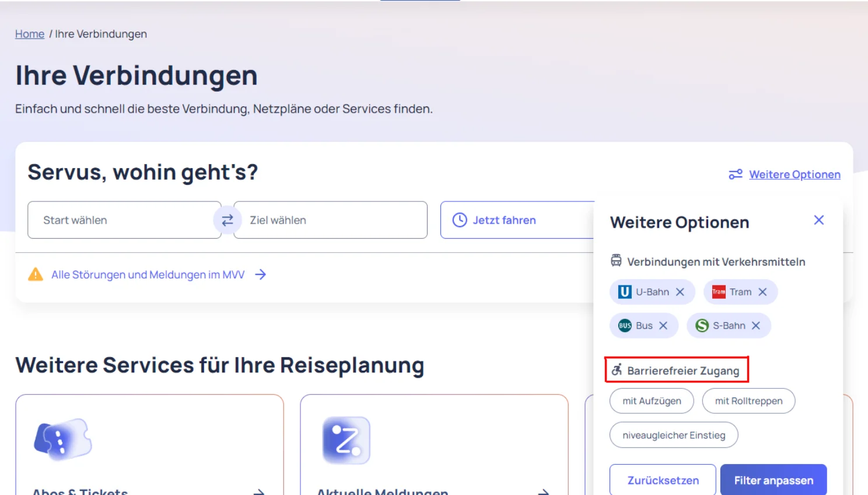Image resolution: width=868 pixels, height=495 pixels.
Task: Toggle the mit Aufzügen option
Action: click(652, 401)
